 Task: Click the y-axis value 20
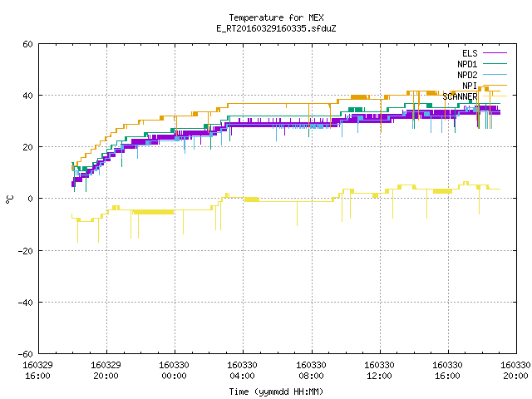tap(27, 147)
